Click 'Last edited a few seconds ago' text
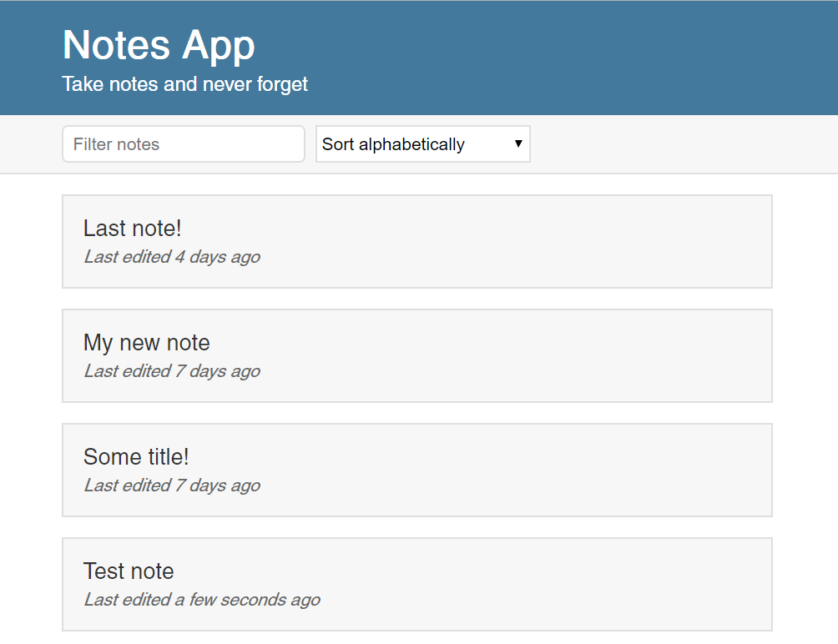Viewport: 838px width, 644px height. coord(201,600)
